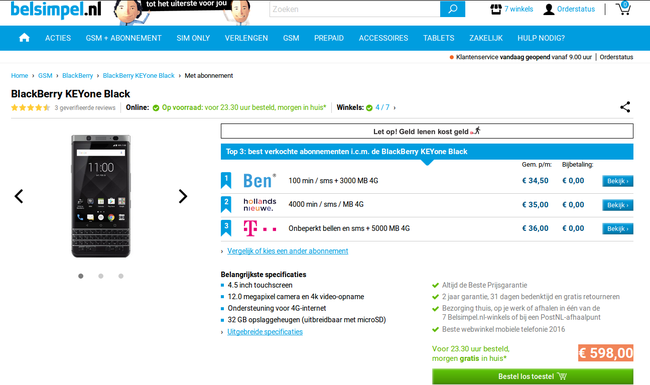Open HULP NODIG? menu
This screenshot has width=650, height=385.
coord(541,38)
